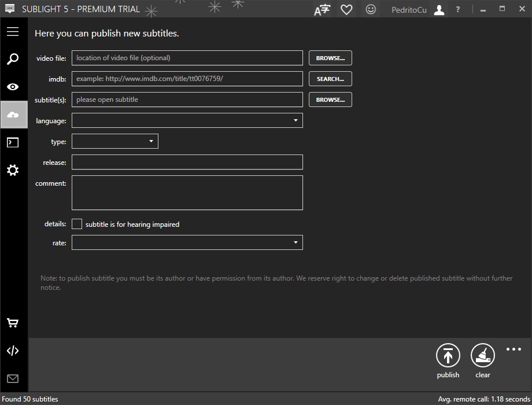
Task: Click the language translate icon in title bar
Action: click(x=322, y=9)
